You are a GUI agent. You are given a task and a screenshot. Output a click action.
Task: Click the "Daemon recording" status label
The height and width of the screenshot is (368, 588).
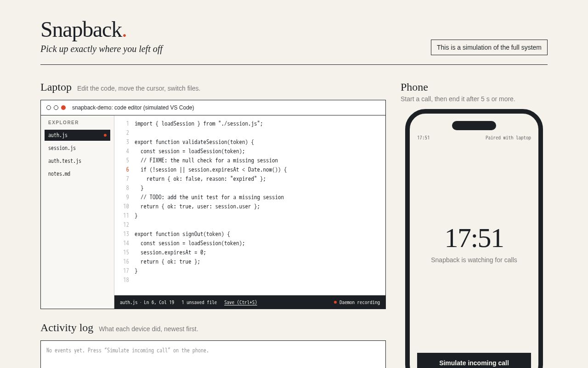(360, 302)
